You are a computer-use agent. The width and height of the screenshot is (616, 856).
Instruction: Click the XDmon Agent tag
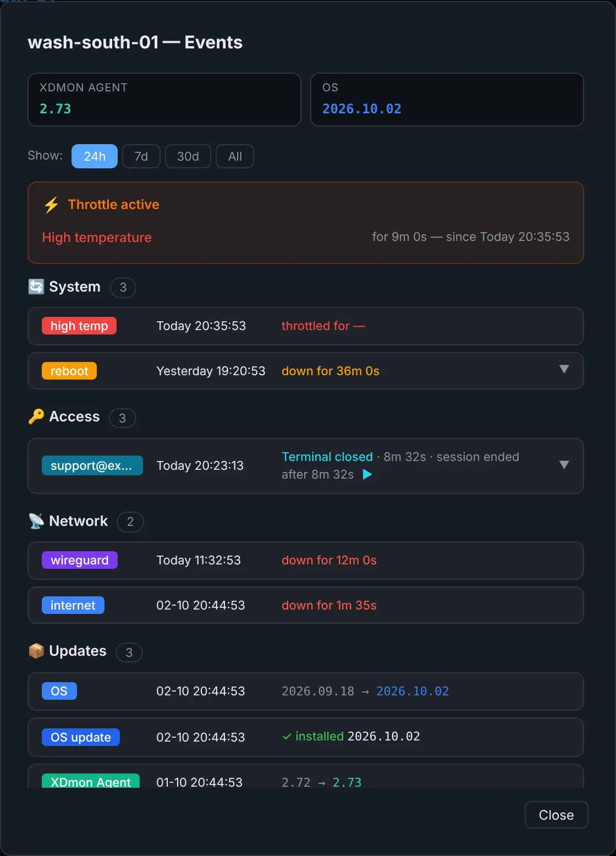[91, 781]
